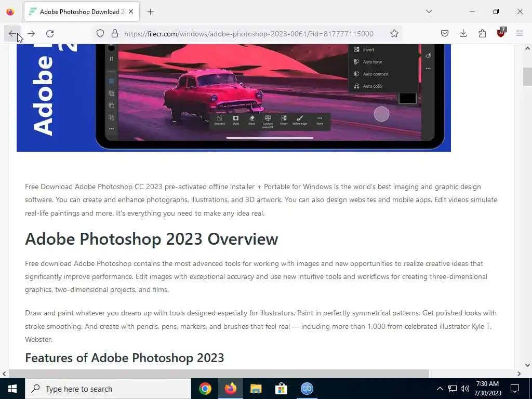The height and width of the screenshot is (399, 532).
Task: Click the 'Type here to search' taskbar box
Action: tap(108, 389)
